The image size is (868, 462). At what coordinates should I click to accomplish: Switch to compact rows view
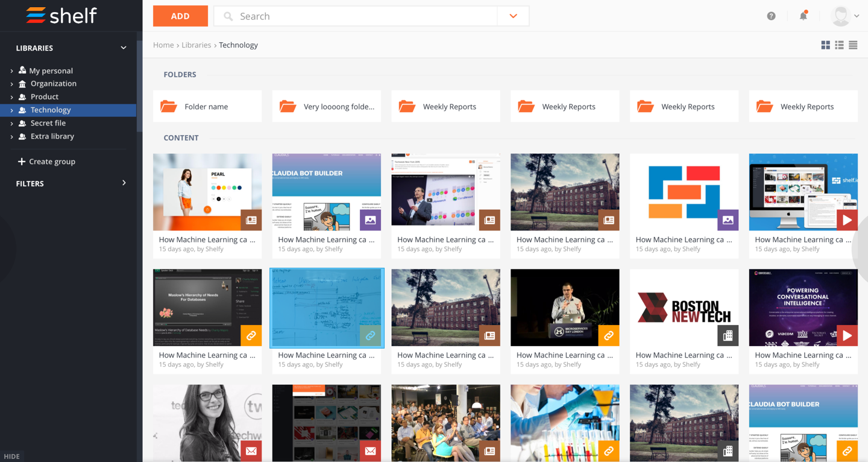point(853,45)
